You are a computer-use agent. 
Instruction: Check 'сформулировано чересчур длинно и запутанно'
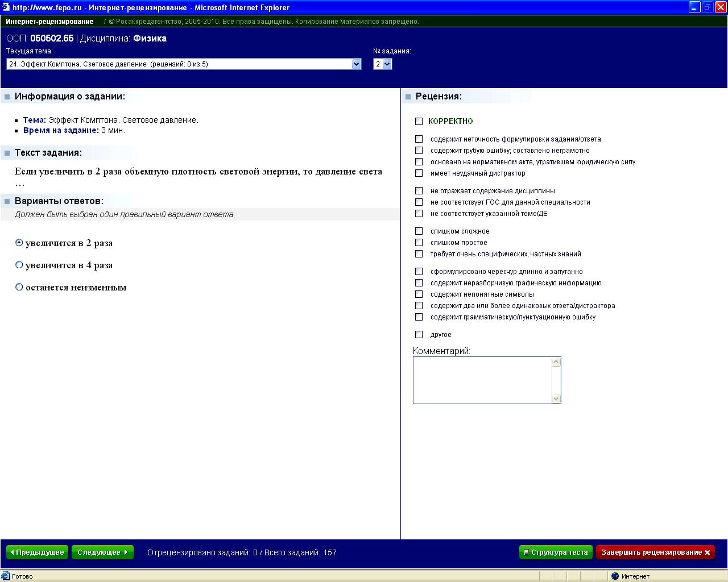[419, 271]
